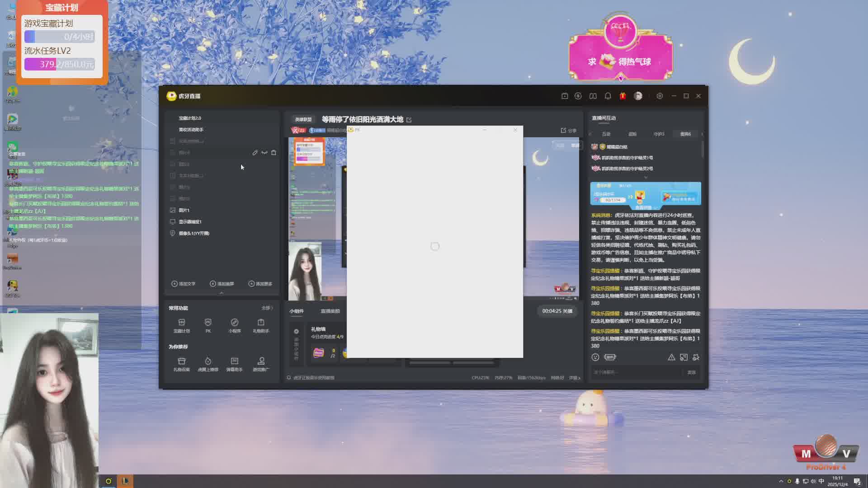
Task: Edit the hovered source with pencil icon
Action: (x=255, y=153)
